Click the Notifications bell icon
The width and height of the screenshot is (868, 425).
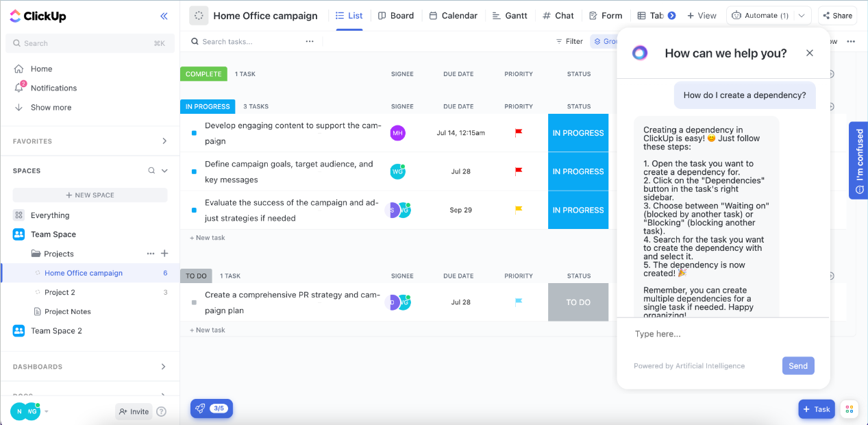pyautogui.click(x=19, y=88)
